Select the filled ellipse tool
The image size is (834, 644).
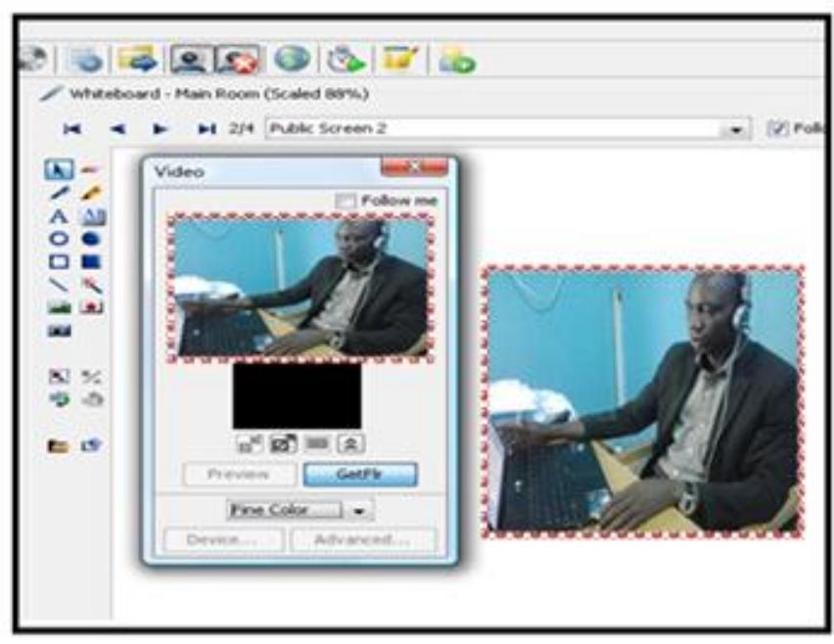pyautogui.click(x=91, y=239)
